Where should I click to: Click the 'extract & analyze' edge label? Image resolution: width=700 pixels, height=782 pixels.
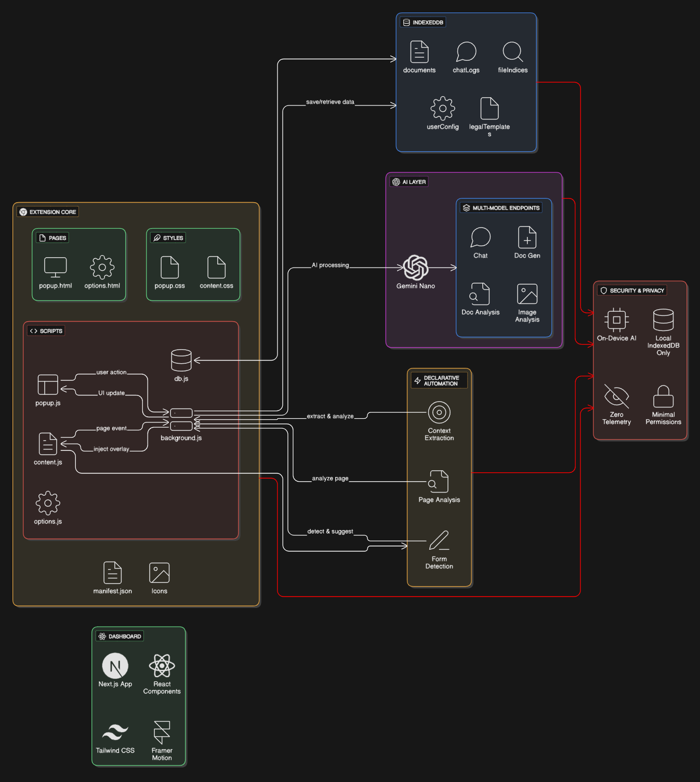330,416
